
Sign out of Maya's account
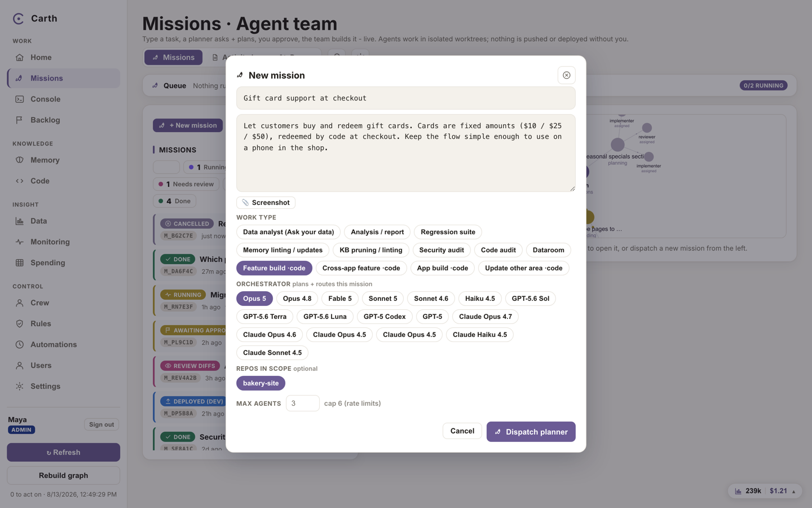pyautogui.click(x=101, y=424)
